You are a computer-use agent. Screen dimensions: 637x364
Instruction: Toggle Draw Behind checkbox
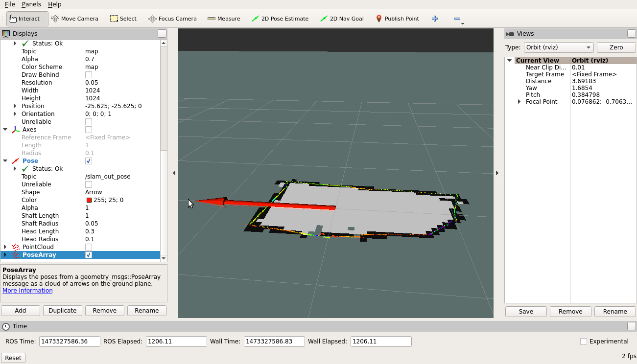89,75
